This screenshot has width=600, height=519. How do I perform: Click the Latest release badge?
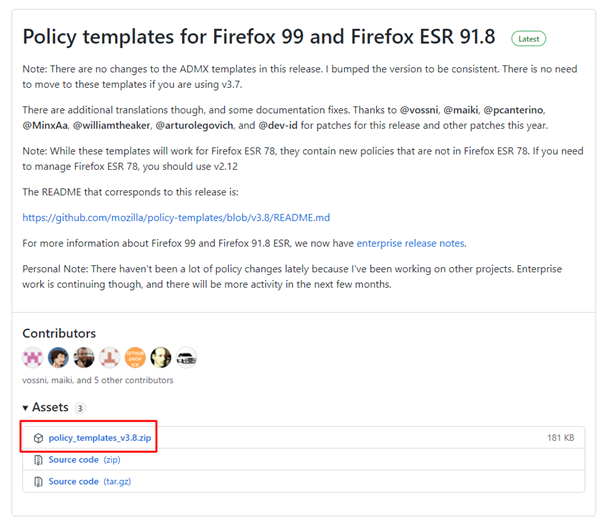[528, 39]
